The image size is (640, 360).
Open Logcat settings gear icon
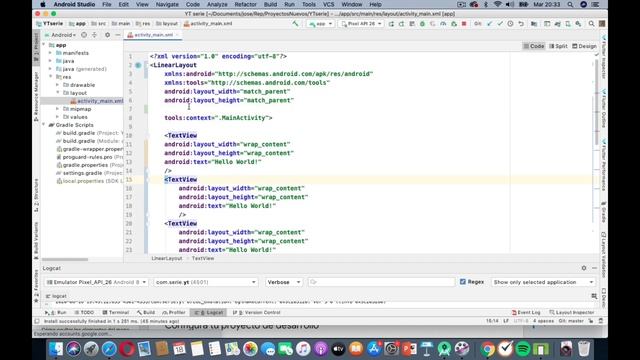[x=584, y=268]
